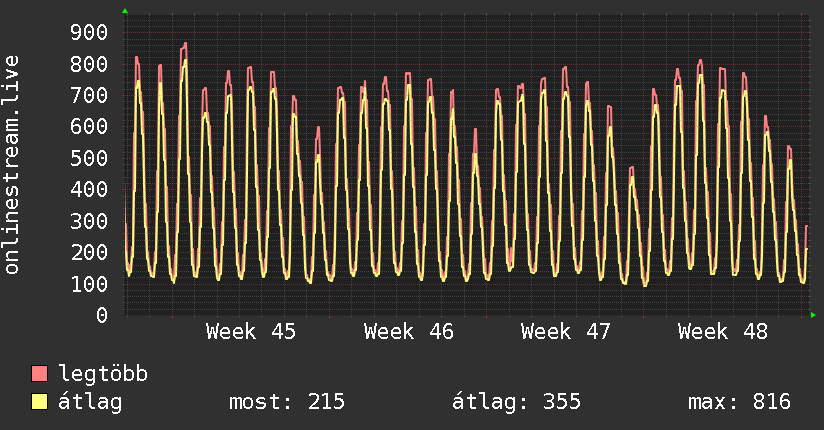Click the 300 y-axis label

click(89, 221)
